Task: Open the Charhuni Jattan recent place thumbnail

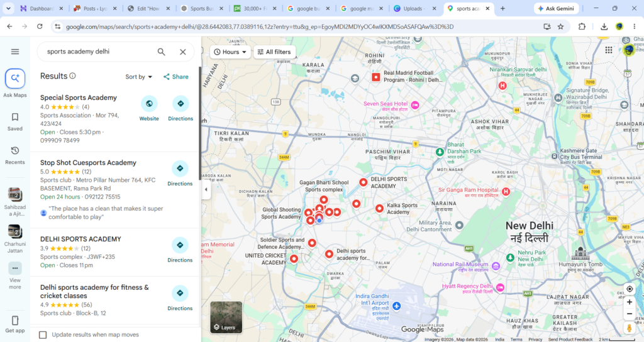Action: pos(15,231)
